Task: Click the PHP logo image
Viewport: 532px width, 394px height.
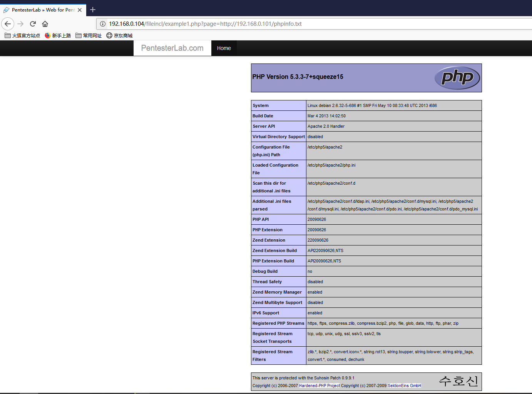Action: coord(457,78)
